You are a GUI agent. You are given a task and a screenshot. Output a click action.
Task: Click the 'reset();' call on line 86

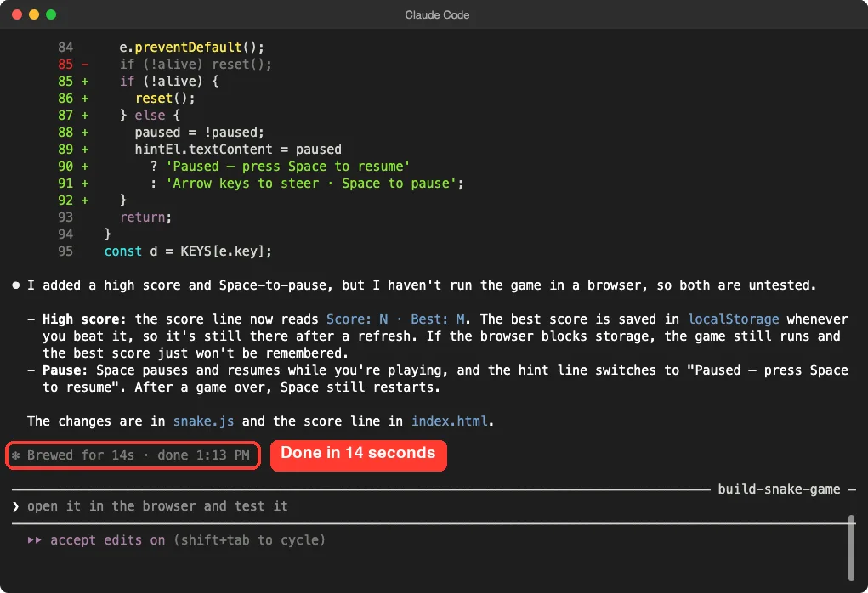(x=165, y=99)
